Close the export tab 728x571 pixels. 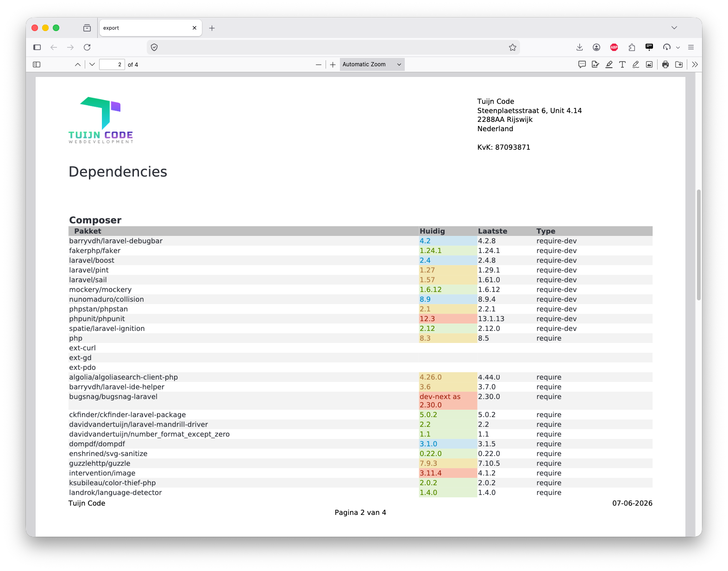tap(195, 28)
